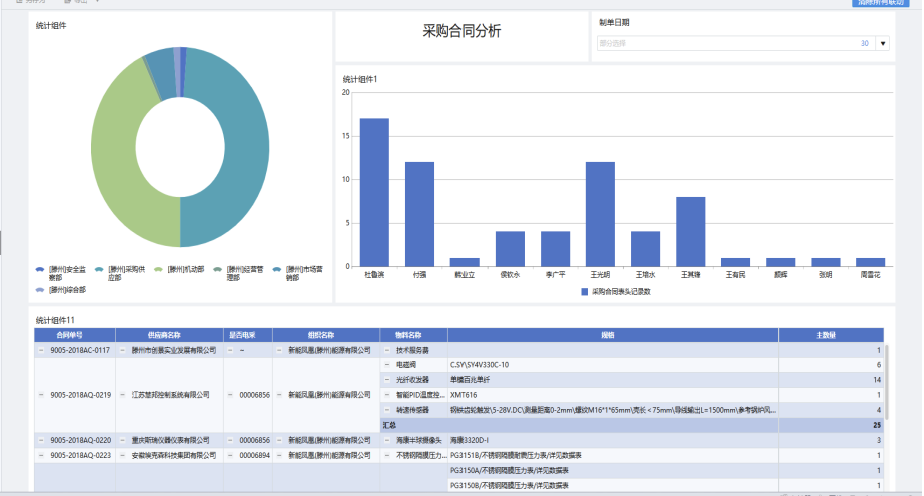Viewport: 924px width, 496px height.
Task: Click the 智能PID温度控 material cell
Action: (413, 395)
